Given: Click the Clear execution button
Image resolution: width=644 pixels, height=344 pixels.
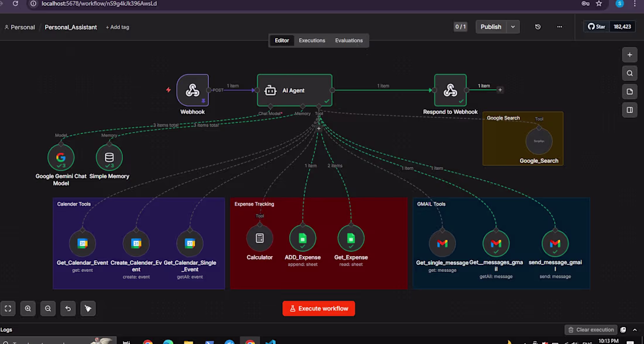Looking at the screenshot, I should (591, 329).
